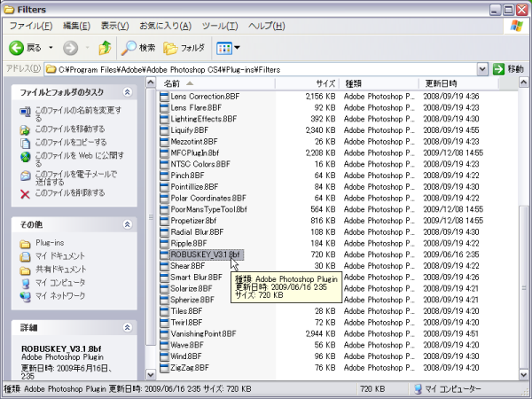The height and width of the screenshot is (399, 532).
Task: Select the Polar Coordinates.8BF file icon
Action: coord(164,199)
